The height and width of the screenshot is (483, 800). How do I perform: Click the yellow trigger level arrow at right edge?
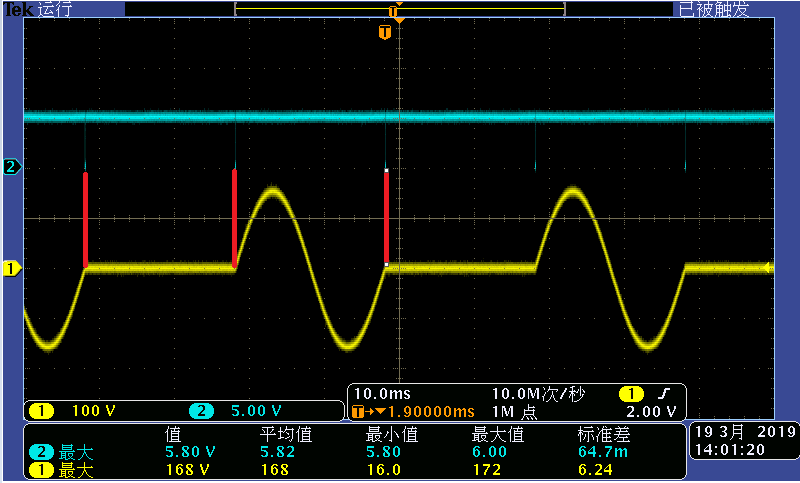click(x=767, y=267)
